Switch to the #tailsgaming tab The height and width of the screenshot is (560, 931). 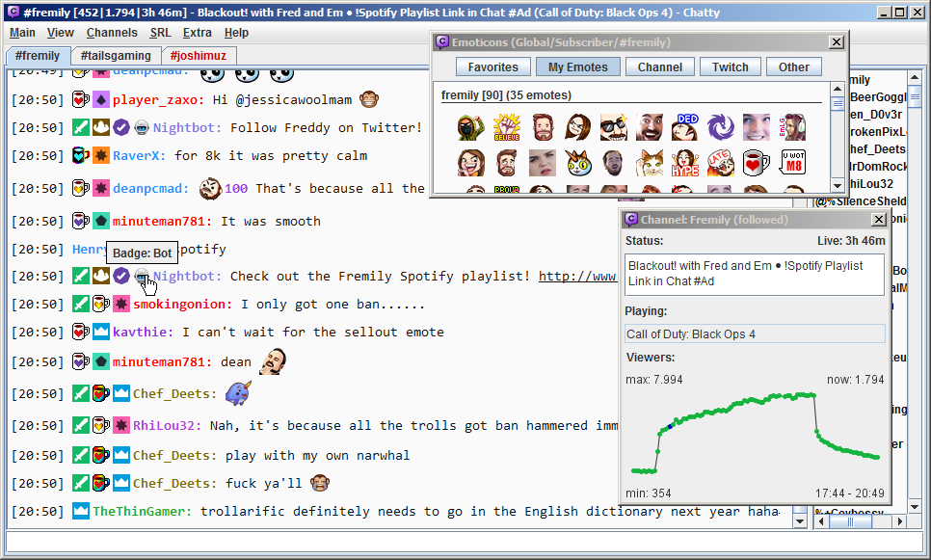[116, 56]
